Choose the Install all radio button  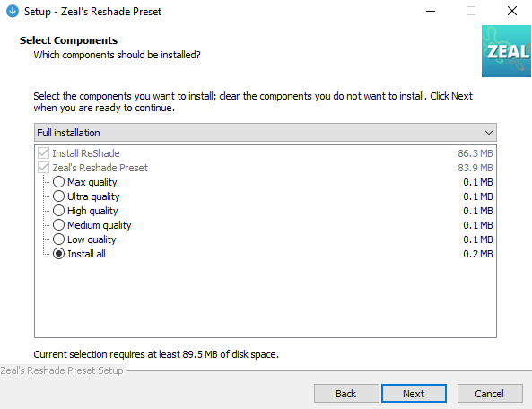58,254
